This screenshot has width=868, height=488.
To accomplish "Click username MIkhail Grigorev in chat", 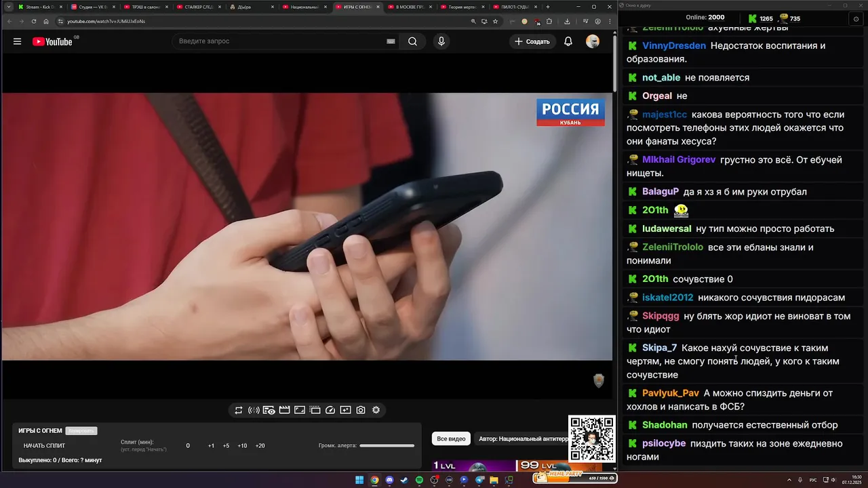I will click(679, 160).
